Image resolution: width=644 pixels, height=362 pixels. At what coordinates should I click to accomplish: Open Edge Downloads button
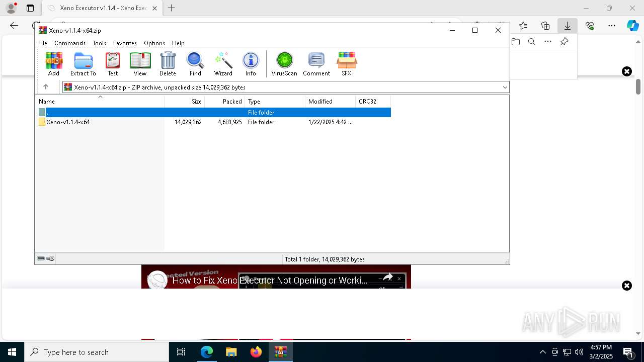(x=568, y=26)
